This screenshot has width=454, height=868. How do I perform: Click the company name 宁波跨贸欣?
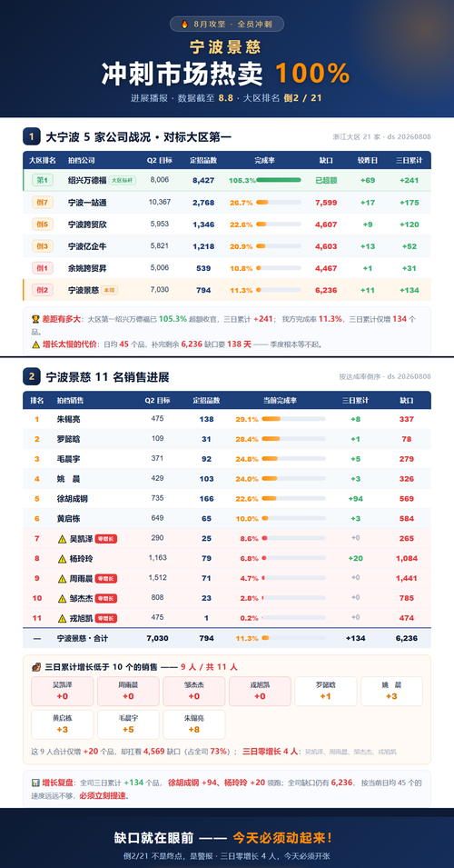click(87, 224)
